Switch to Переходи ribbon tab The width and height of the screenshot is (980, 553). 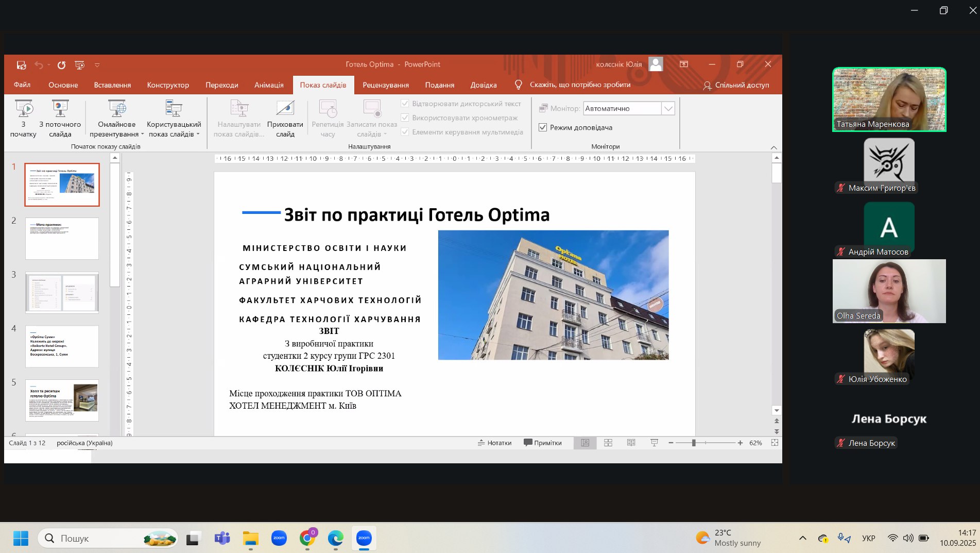coord(222,85)
